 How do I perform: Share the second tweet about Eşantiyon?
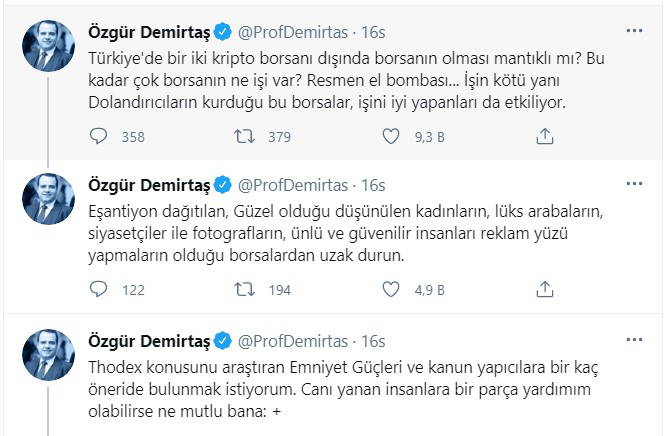(x=545, y=289)
